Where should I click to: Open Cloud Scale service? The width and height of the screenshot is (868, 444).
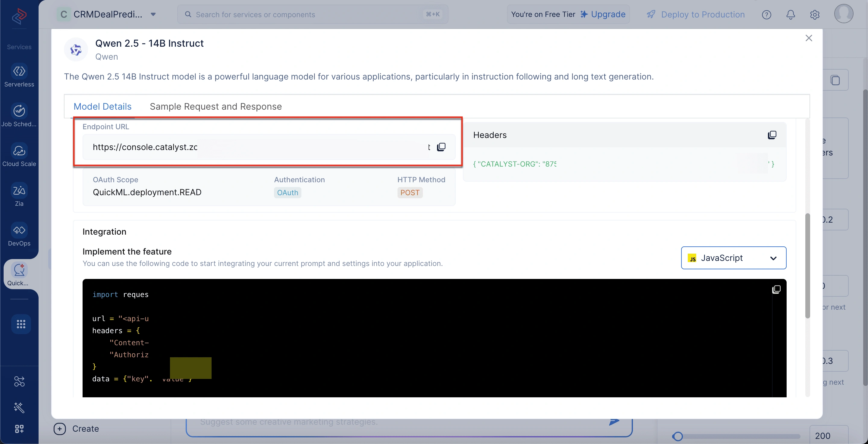click(19, 155)
